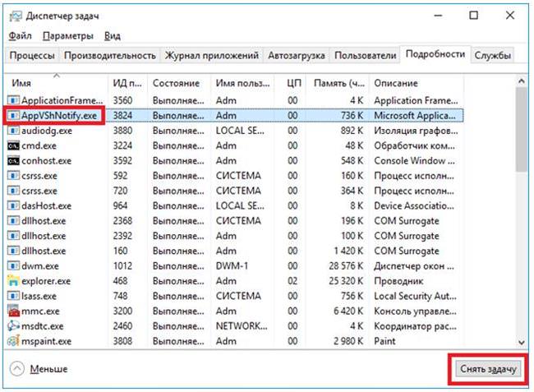Click the Снять задачу button
The image size is (534, 392).
[x=488, y=369]
